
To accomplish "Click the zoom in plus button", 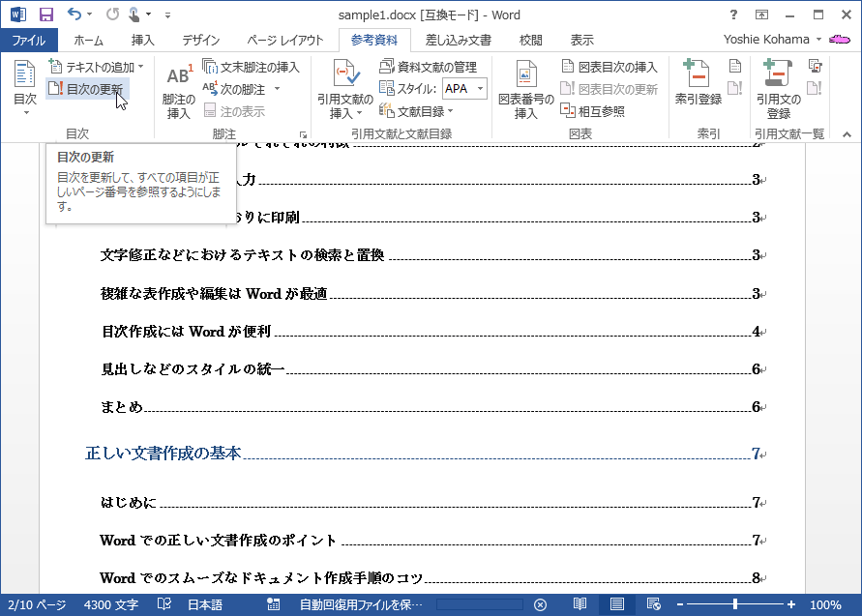I will [791, 604].
